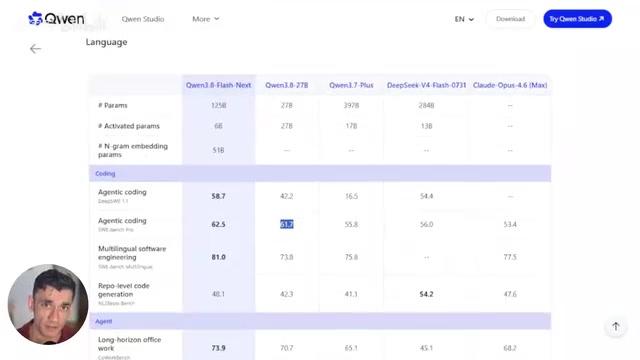
Task: Click the bold 58.7 score
Action: click(218, 196)
